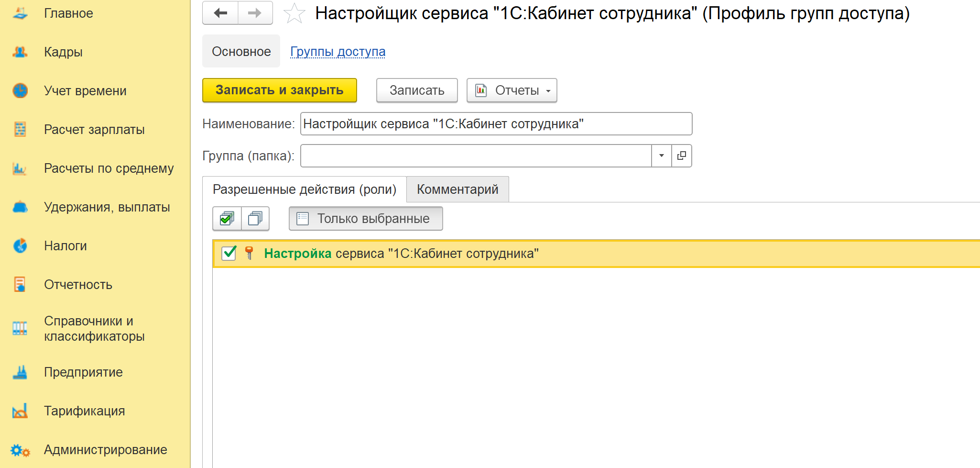980x468 pixels.
Task: Expand the Группа (папка) dropdown arrow
Action: pos(662,156)
